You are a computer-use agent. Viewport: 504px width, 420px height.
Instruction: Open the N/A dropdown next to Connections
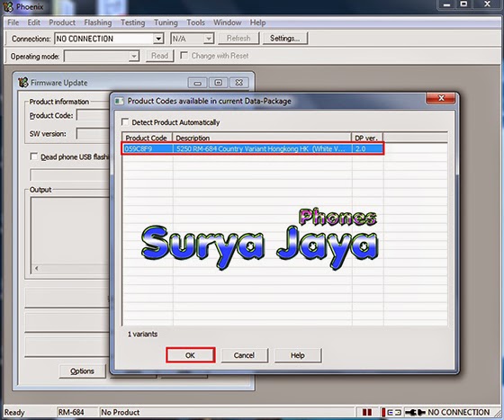tap(209, 39)
